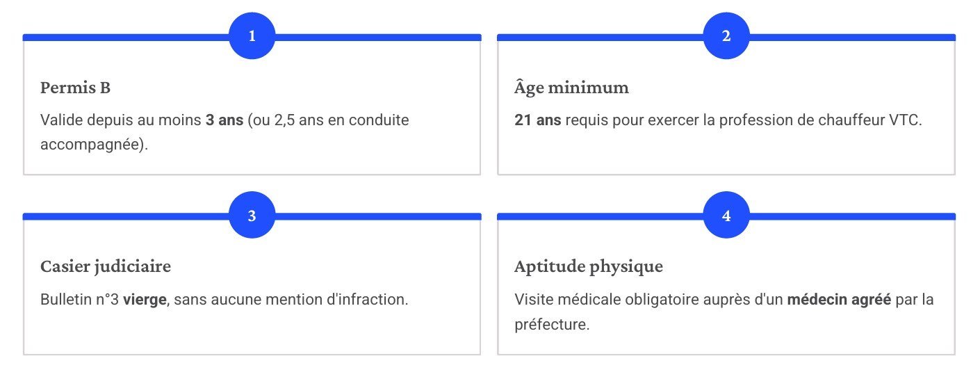Click the word "accompagnée" in Permis B card
This screenshot has height=370, width=980.
[x=92, y=146]
